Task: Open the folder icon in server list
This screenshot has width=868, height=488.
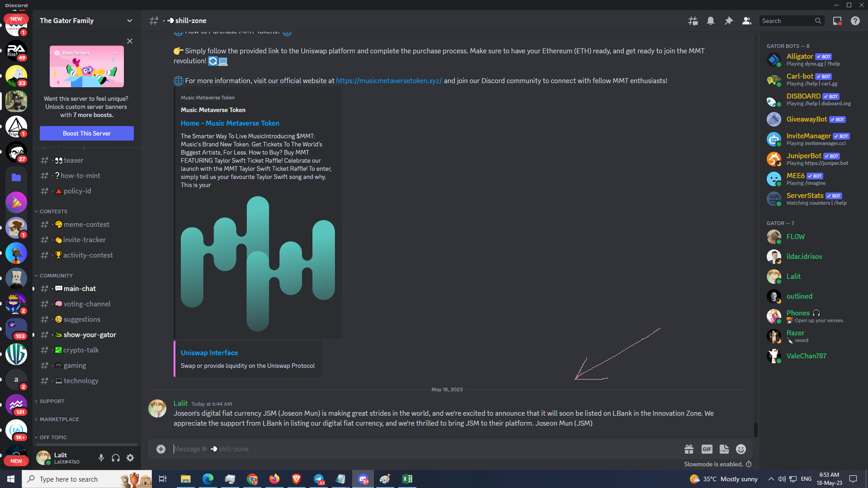Action: pyautogui.click(x=16, y=177)
